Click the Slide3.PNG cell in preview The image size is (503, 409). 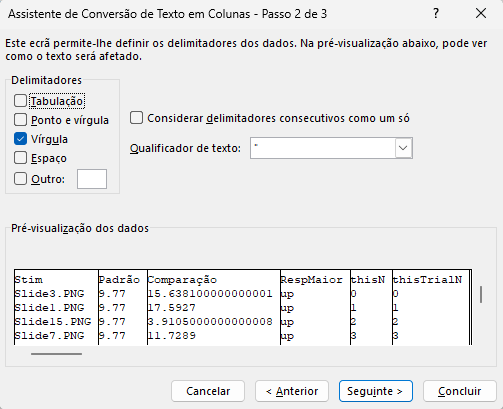point(49,294)
